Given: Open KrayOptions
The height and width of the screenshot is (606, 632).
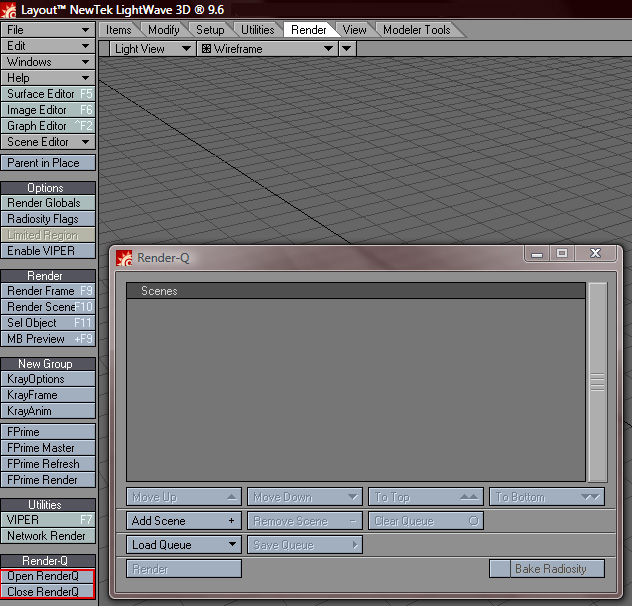Looking at the screenshot, I should pyautogui.click(x=48, y=379).
